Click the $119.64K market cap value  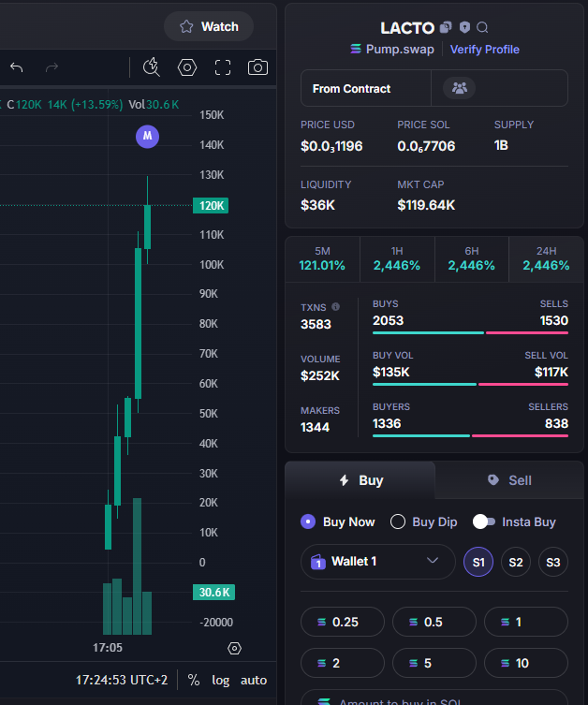(426, 205)
